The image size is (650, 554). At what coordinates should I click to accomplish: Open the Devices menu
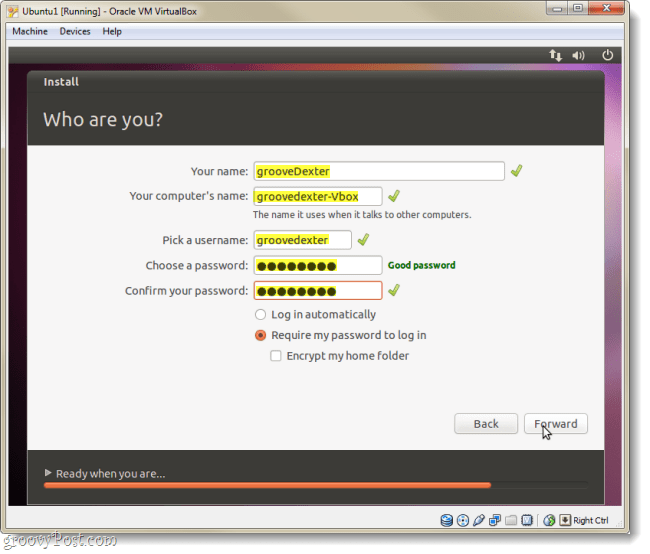click(x=75, y=32)
